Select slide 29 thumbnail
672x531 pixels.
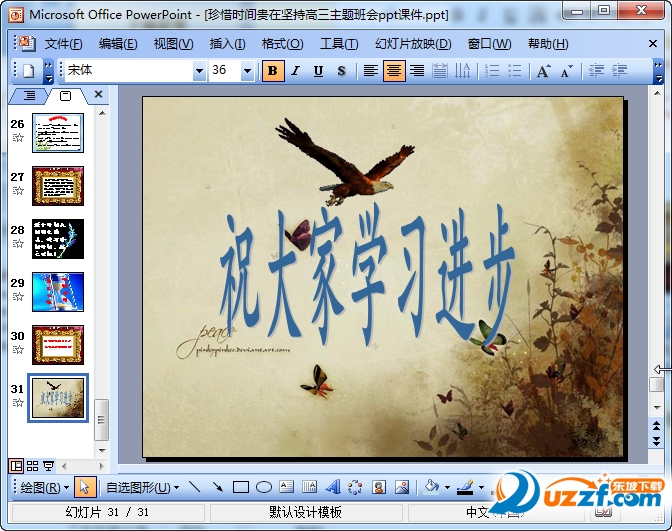click(58, 292)
